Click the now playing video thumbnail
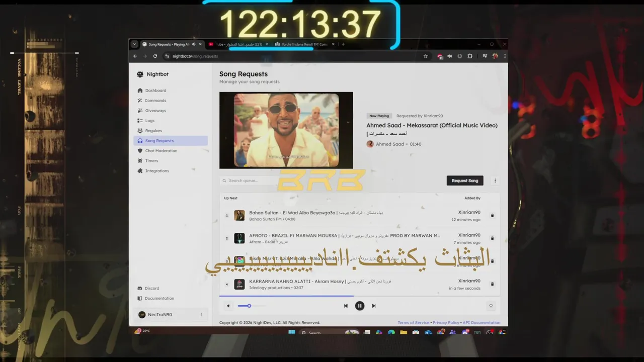Viewport: 644px width, 362px height. coord(286,130)
